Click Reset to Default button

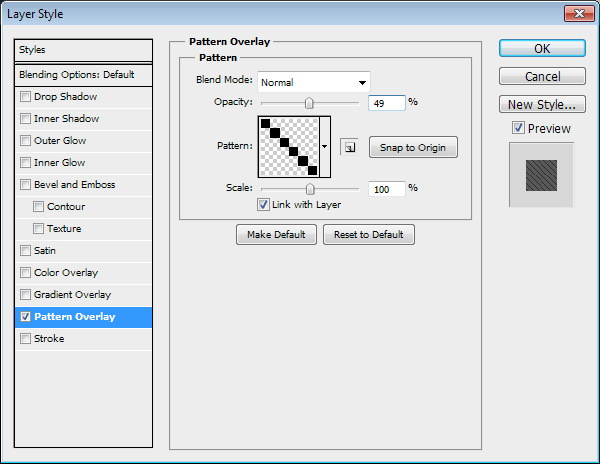(x=369, y=234)
